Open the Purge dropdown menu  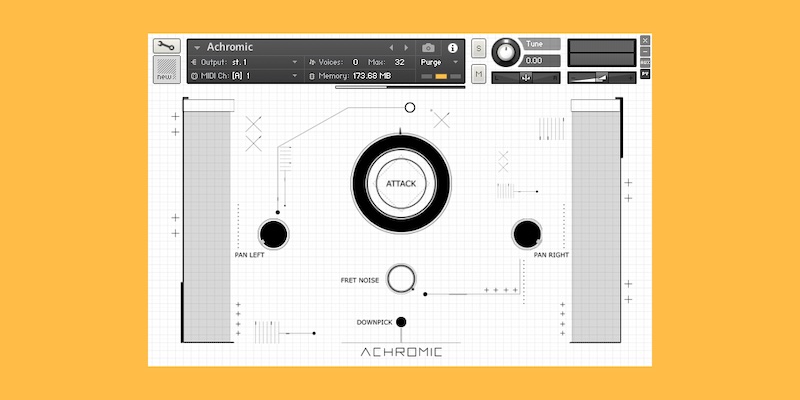[x=439, y=62]
